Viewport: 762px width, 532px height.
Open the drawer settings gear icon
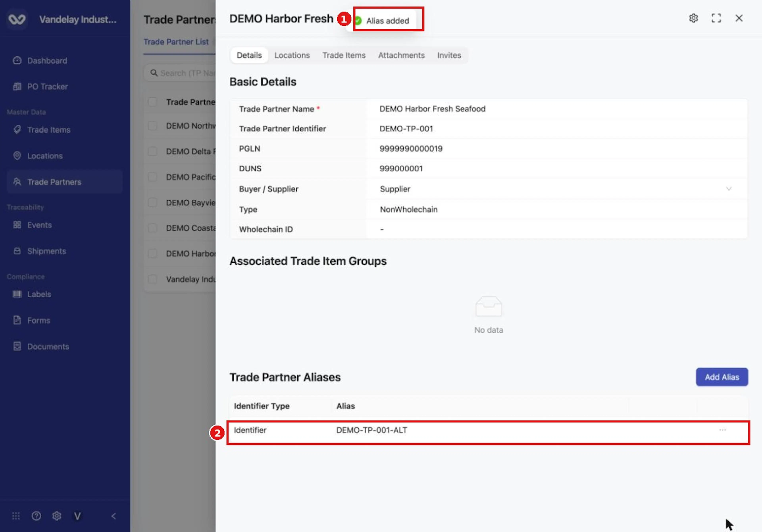coord(693,18)
